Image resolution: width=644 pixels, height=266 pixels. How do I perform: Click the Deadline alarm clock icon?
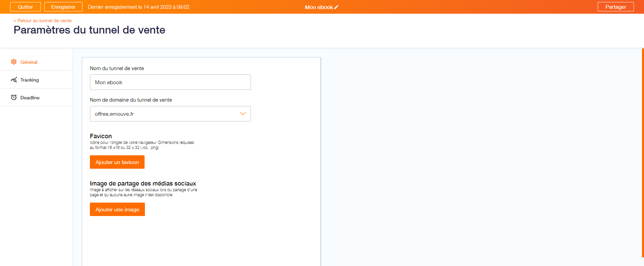[14, 97]
